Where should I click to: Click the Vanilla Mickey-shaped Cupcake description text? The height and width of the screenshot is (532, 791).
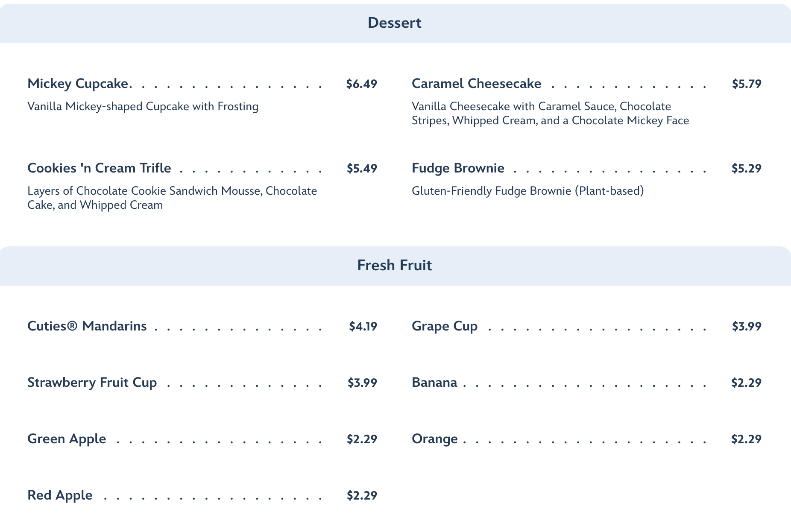pyautogui.click(x=143, y=106)
